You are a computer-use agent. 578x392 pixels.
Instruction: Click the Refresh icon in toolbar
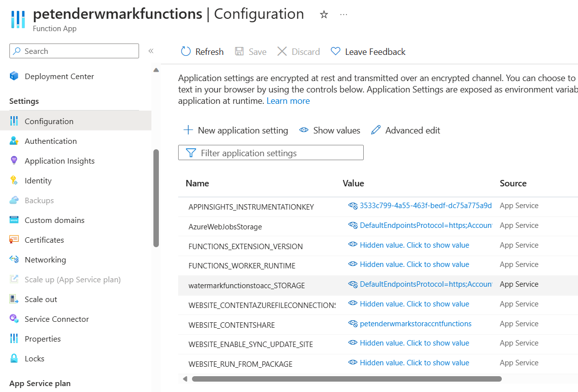(186, 51)
